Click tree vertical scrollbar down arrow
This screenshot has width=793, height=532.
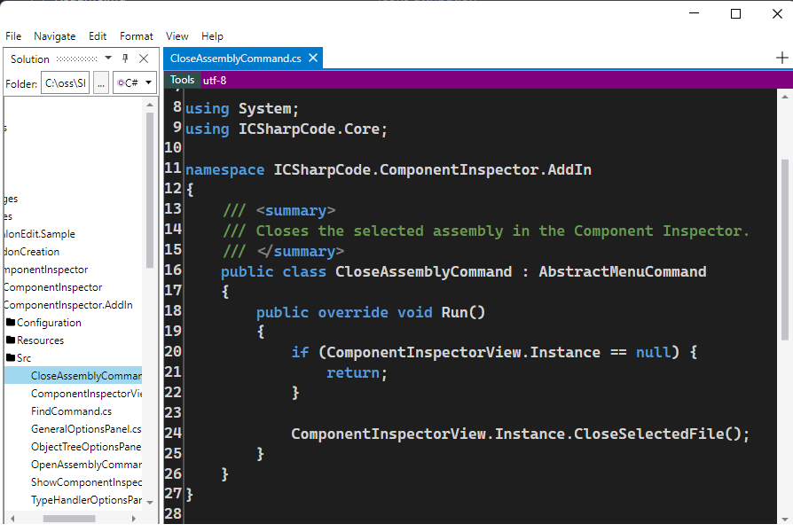[150, 503]
